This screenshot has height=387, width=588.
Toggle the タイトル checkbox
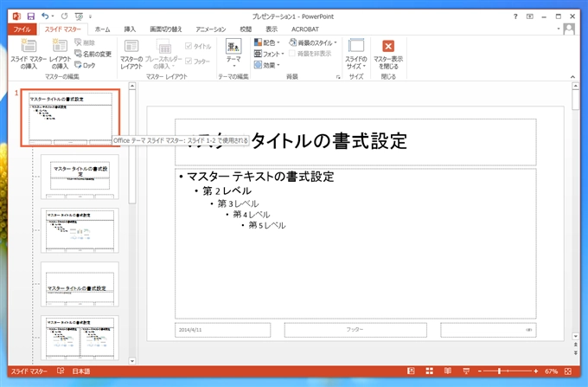tap(189, 46)
